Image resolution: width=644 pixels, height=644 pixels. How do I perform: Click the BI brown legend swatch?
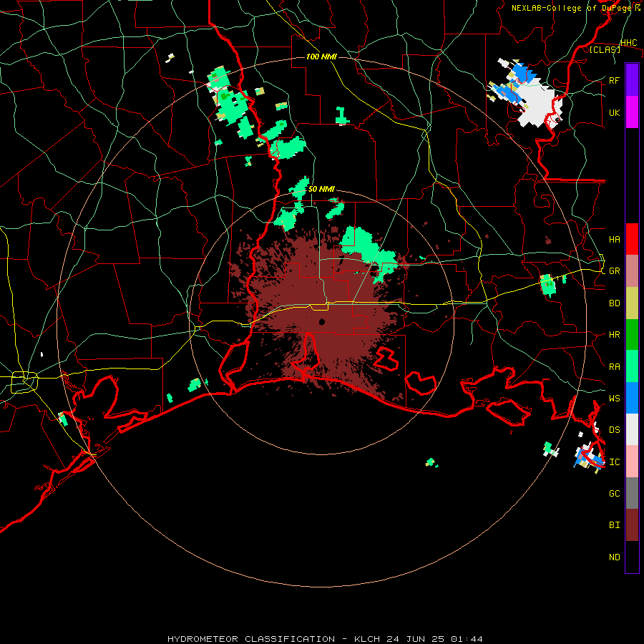click(x=632, y=525)
